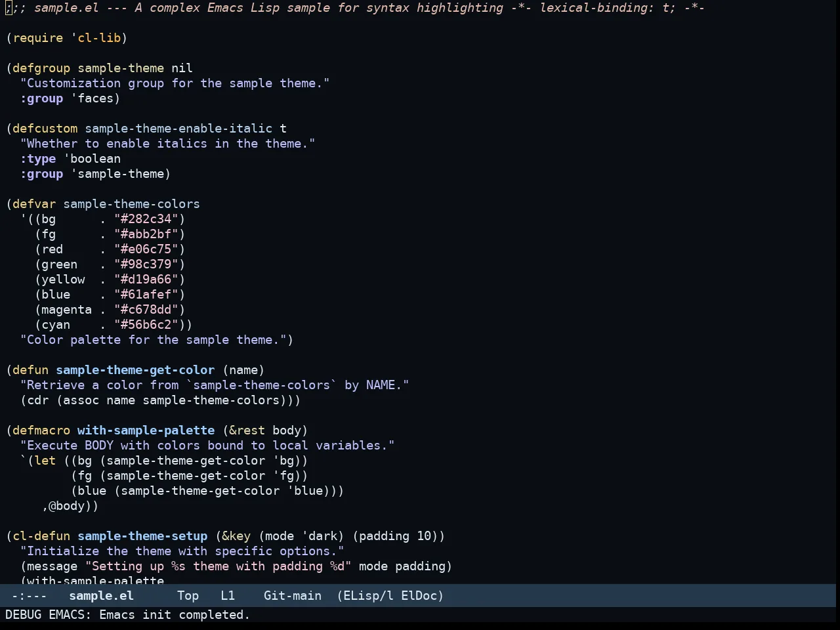
Task: Click the docstring 'Customization group for the sample theme.'
Action: (x=175, y=83)
